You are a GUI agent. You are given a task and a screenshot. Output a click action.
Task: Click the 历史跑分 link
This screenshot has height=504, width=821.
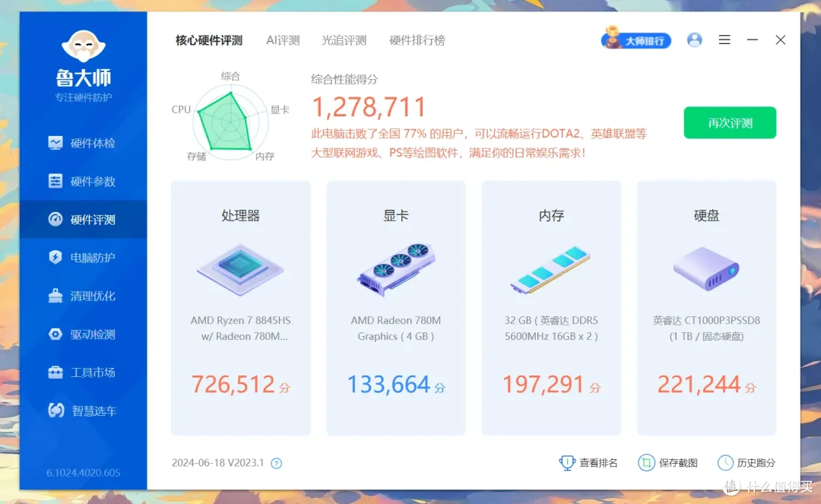tap(747, 463)
